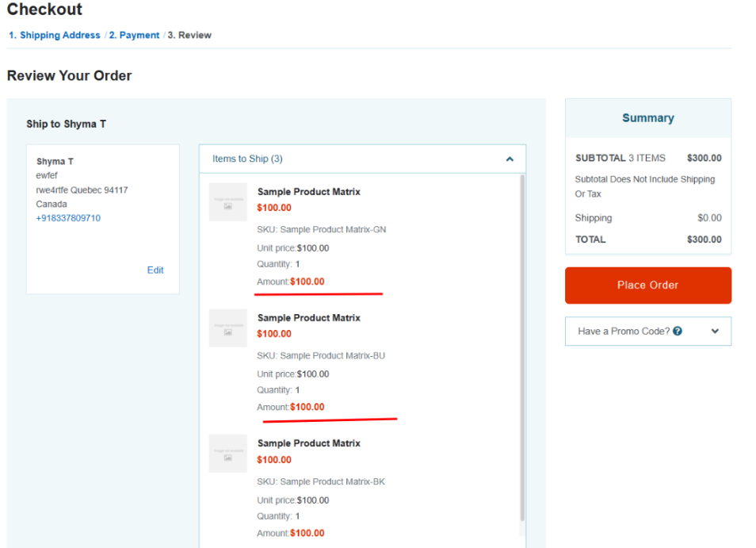Open product title above SKU Matrix-BU
Screen dimensions: 756x548
(x=308, y=318)
